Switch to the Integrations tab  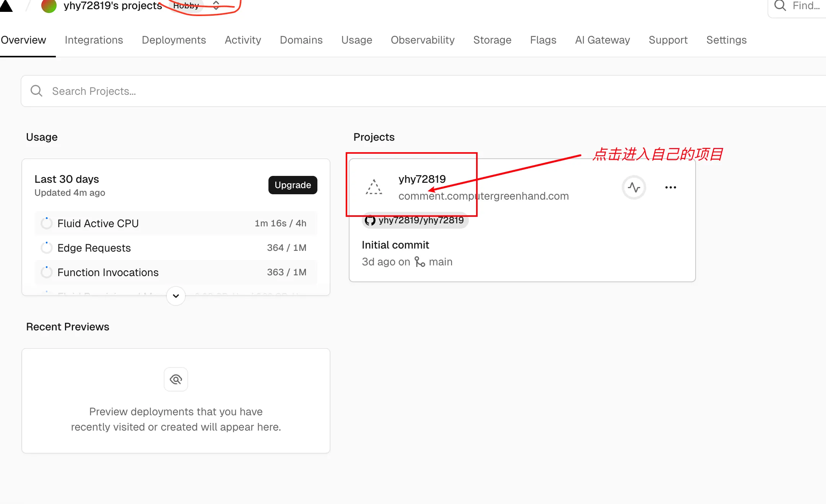point(94,40)
